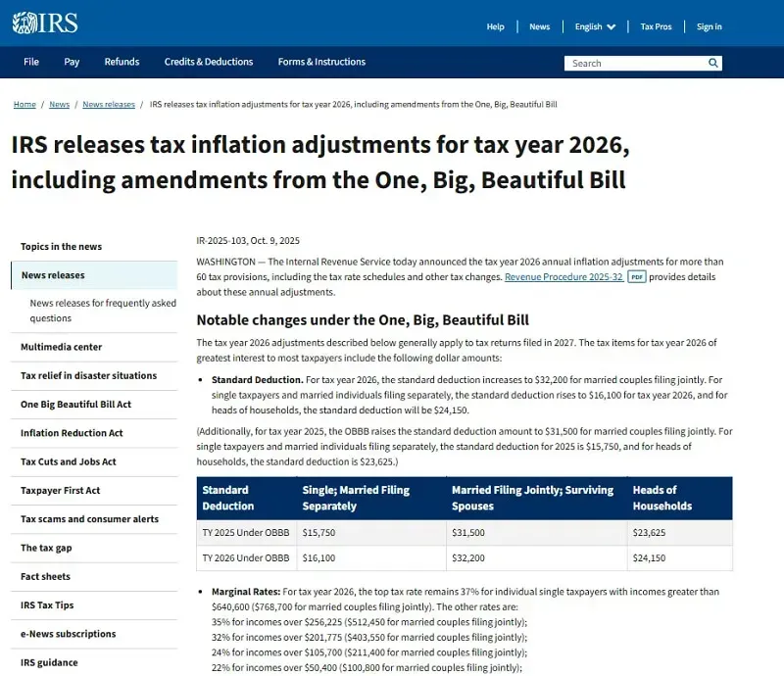Select Tax scams and consumer alerts

88,519
